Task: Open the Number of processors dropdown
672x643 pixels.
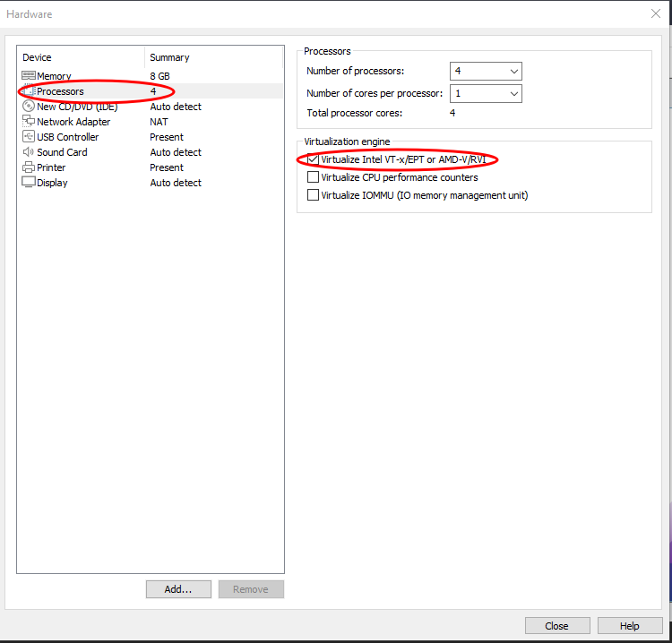Action: click(x=486, y=71)
